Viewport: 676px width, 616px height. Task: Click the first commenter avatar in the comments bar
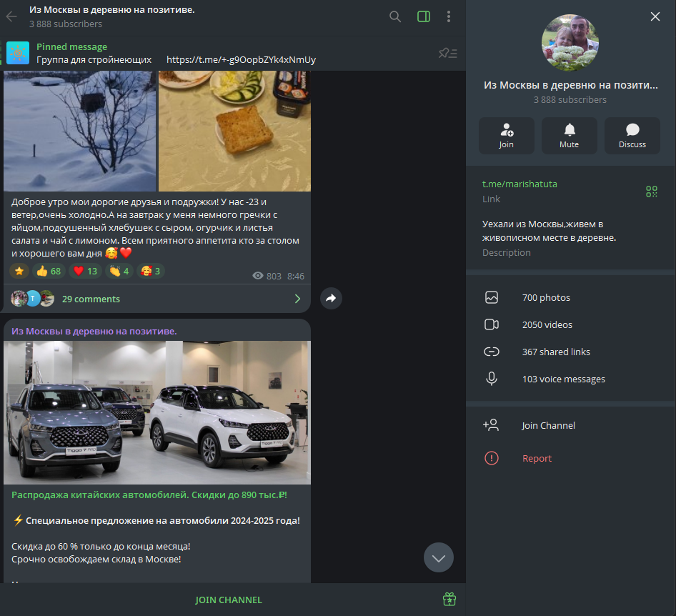19,298
